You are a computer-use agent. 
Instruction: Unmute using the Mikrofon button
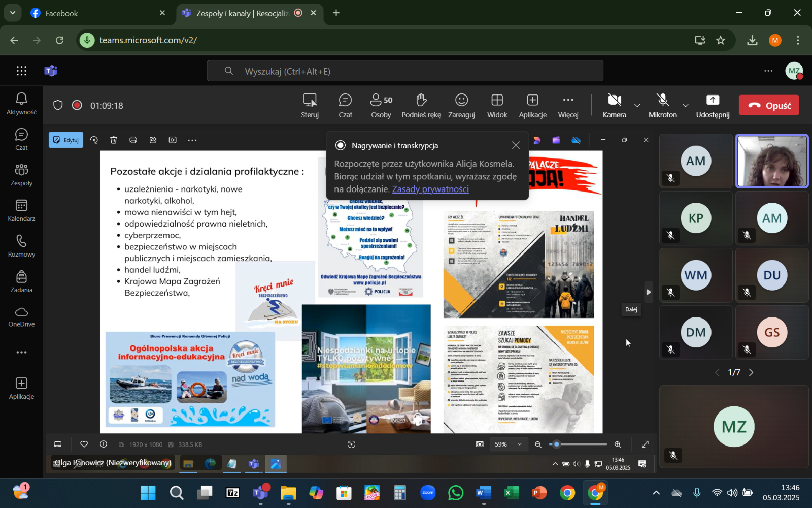pyautogui.click(x=662, y=105)
